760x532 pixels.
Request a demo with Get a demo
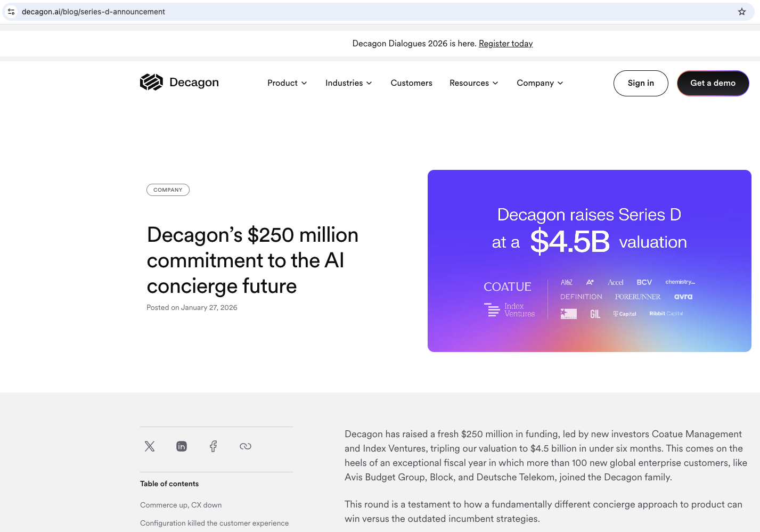click(713, 83)
